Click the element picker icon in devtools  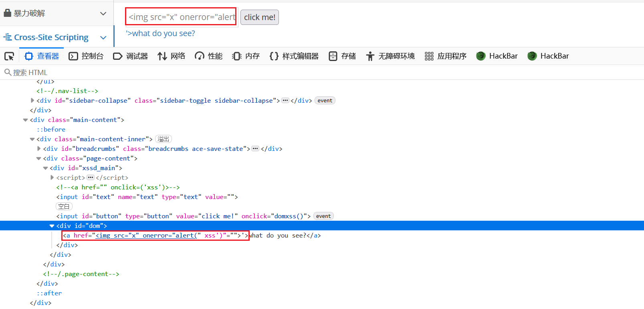[x=9, y=56]
